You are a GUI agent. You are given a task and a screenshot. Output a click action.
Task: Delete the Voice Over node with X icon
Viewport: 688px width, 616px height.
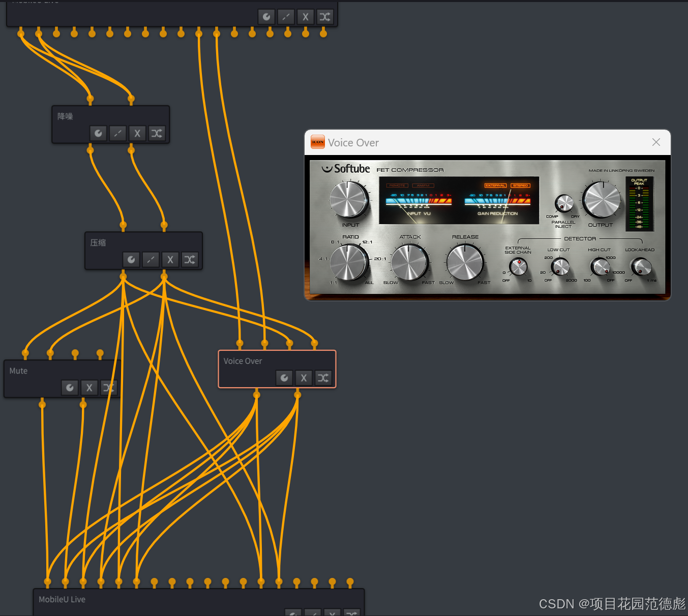click(x=304, y=378)
